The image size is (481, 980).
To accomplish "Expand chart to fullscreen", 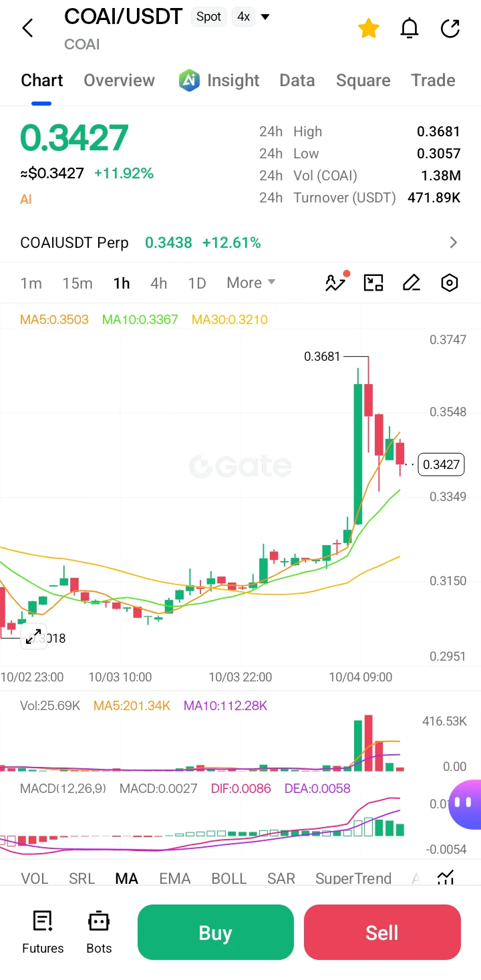I will [33, 637].
